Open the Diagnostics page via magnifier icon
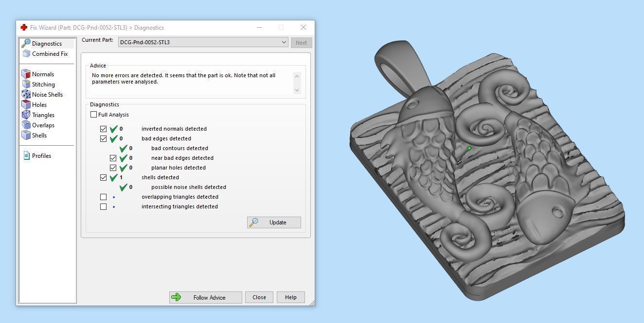644x323 pixels. (26, 44)
